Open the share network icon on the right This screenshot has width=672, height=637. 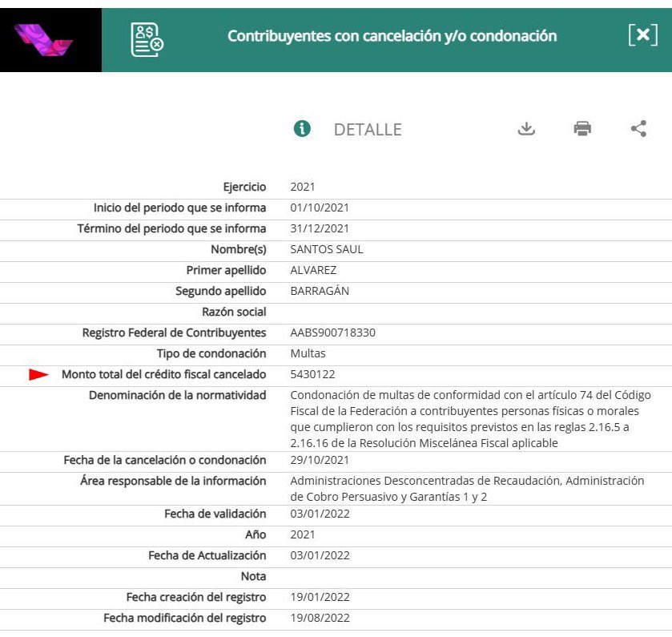point(638,128)
